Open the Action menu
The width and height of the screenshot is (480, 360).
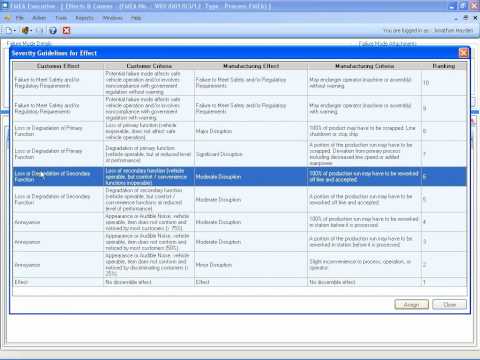(x=39, y=18)
